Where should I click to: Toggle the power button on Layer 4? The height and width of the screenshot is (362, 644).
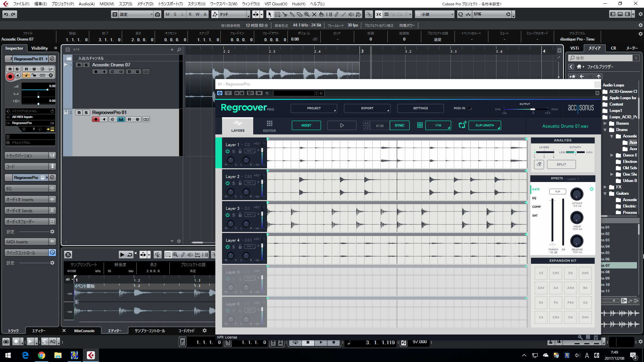tap(227, 247)
